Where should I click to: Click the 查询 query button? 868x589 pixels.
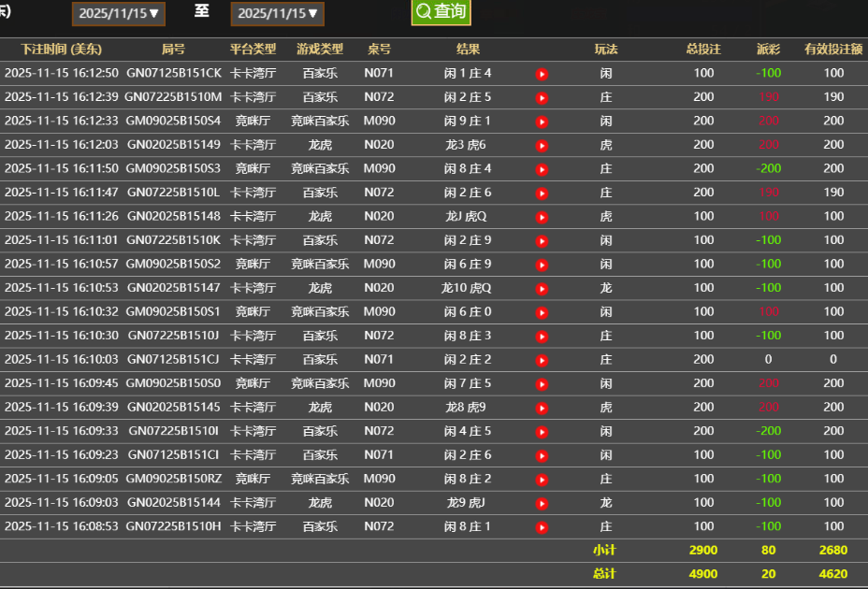pyautogui.click(x=441, y=13)
